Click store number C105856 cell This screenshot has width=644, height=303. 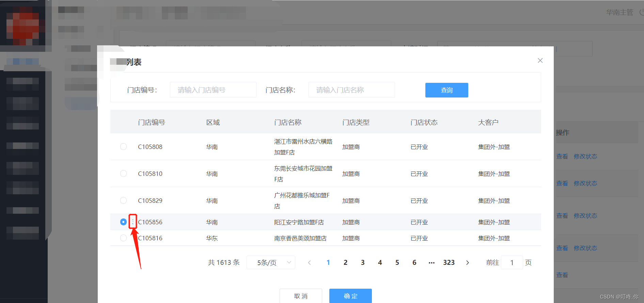click(x=150, y=222)
